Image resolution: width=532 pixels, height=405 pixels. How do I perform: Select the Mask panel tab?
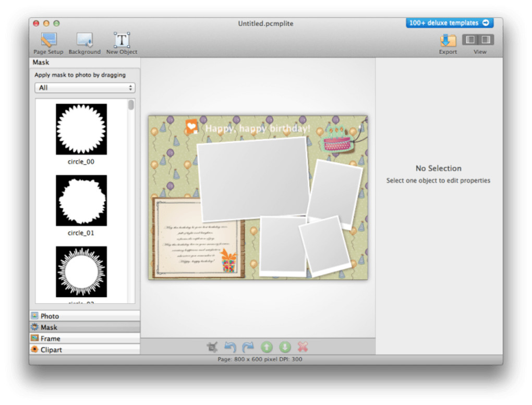[84, 327]
